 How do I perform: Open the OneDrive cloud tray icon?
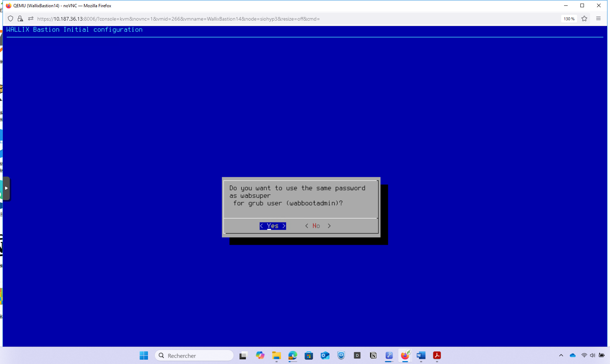573,355
